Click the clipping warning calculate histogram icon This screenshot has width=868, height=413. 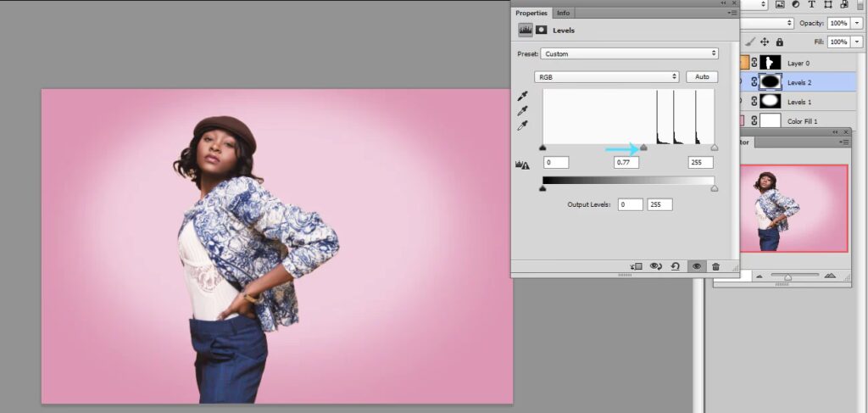click(x=523, y=165)
